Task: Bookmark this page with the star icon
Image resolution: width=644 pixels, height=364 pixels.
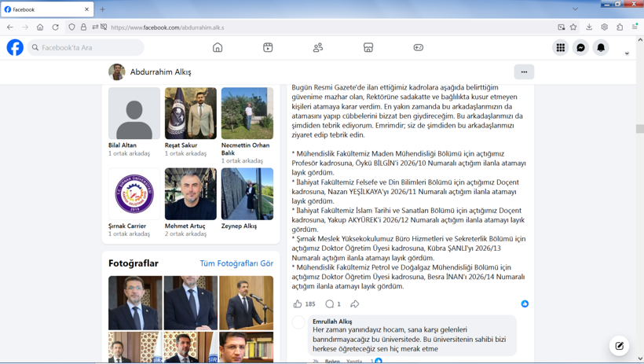Action: point(573,28)
